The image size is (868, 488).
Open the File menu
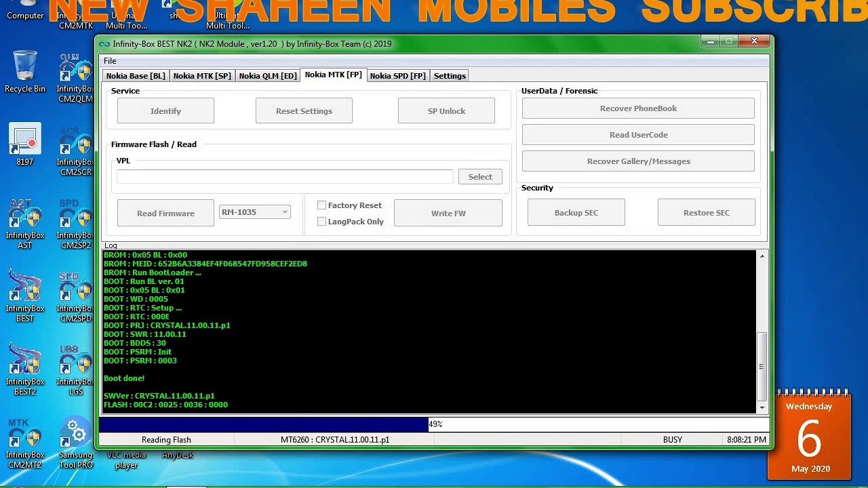[x=110, y=61]
